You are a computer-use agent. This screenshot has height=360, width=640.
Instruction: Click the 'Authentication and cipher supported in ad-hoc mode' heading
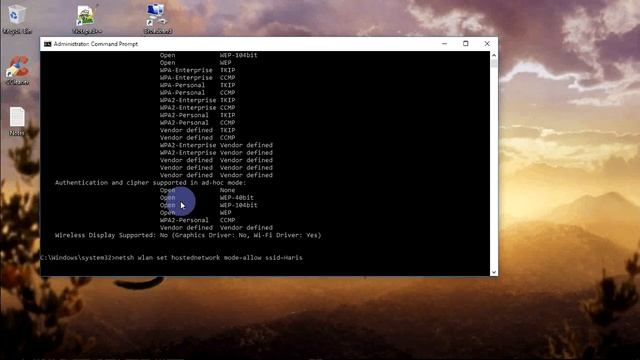[x=151, y=183]
